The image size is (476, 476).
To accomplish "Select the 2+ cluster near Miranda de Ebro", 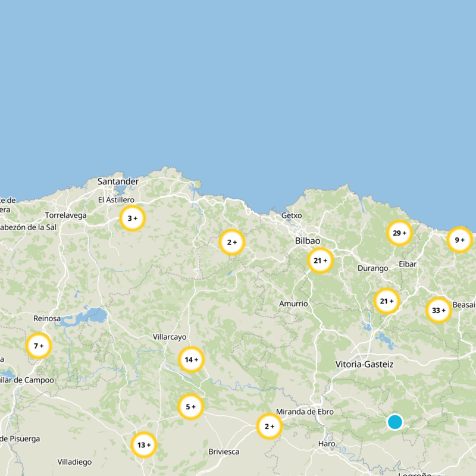I will tap(270, 426).
